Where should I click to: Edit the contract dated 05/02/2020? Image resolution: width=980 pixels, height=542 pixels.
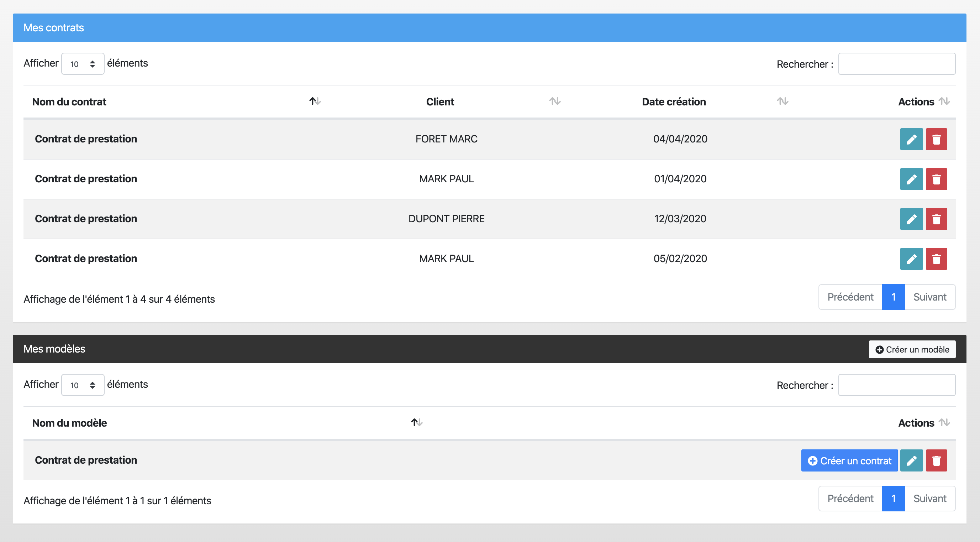tap(911, 259)
